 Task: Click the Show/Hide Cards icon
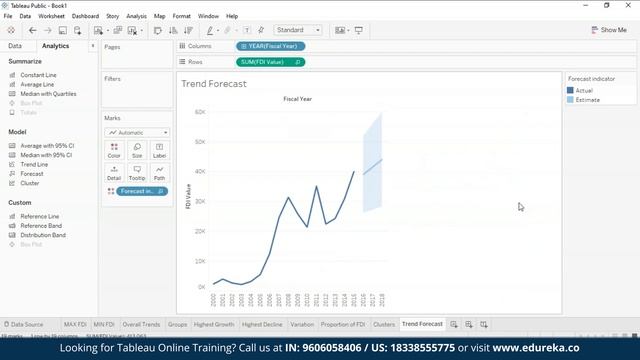(340, 30)
